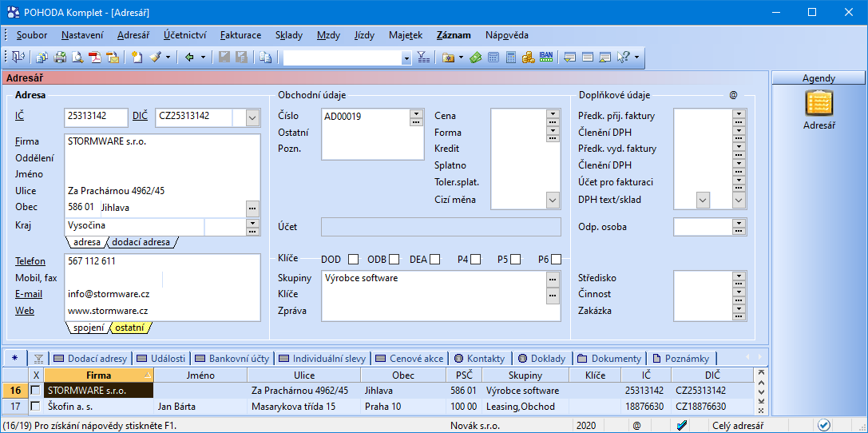The image size is (868, 433).
Task: Expand the DIČ dropdown arrow
Action: [x=252, y=117]
